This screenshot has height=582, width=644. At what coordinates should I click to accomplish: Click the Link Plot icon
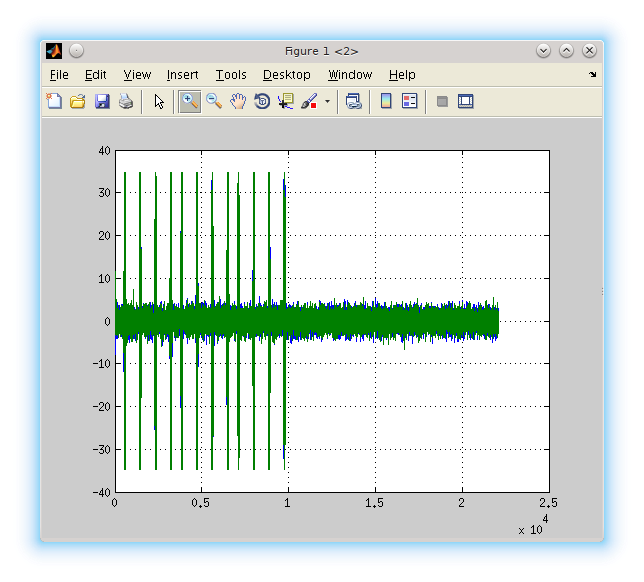coord(354,101)
